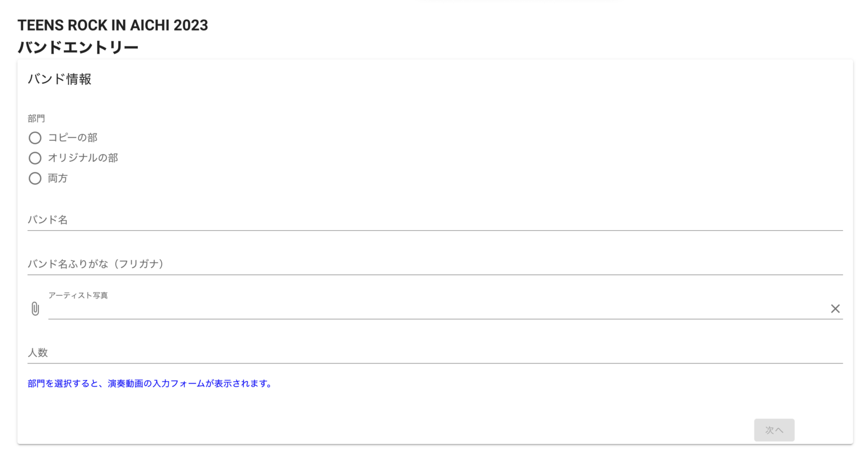Click the paperclip attach file icon
The width and height of the screenshot is (868, 475).
click(35, 309)
